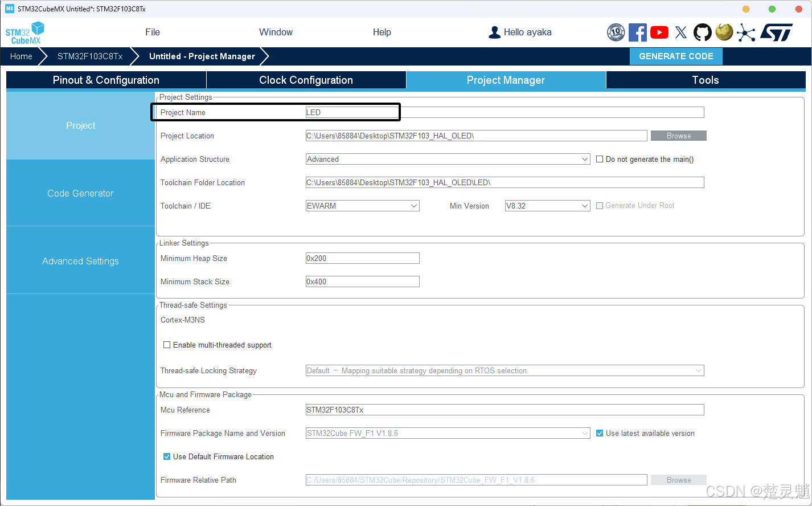Click the GENERATE CODE button

click(676, 56)
